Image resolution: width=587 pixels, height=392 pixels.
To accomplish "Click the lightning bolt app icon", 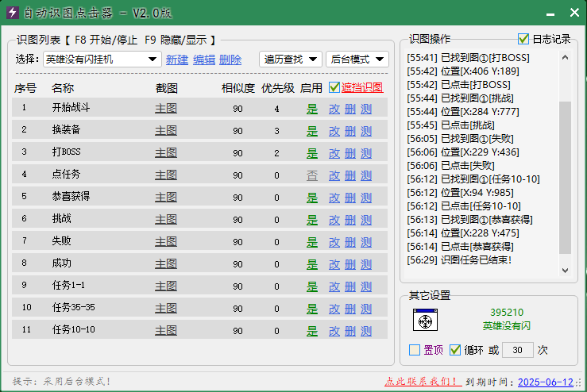I will point(12,13).
